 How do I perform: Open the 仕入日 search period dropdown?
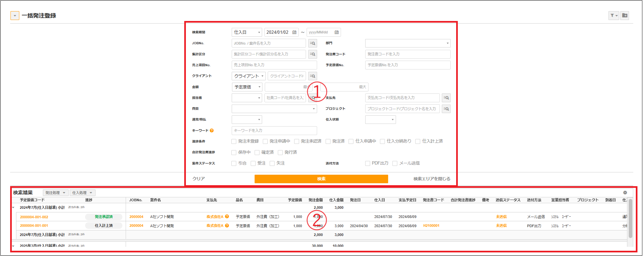pos(247,32)
